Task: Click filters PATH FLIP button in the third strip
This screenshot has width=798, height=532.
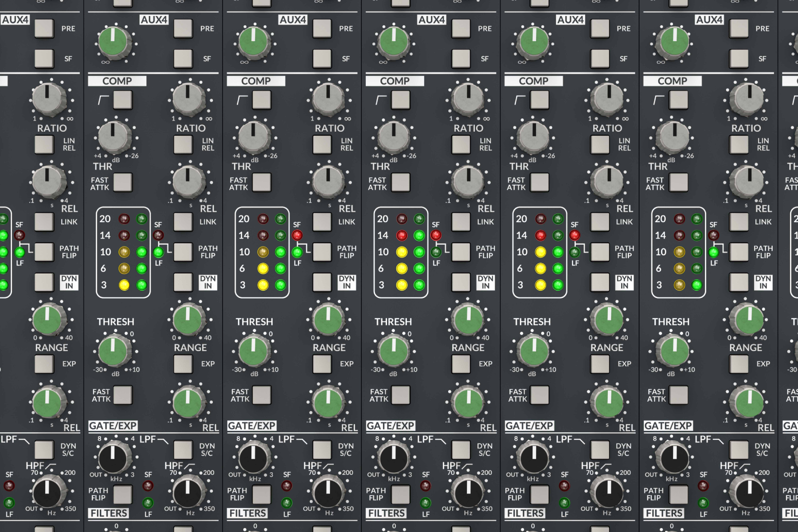Action: point(400,494)
